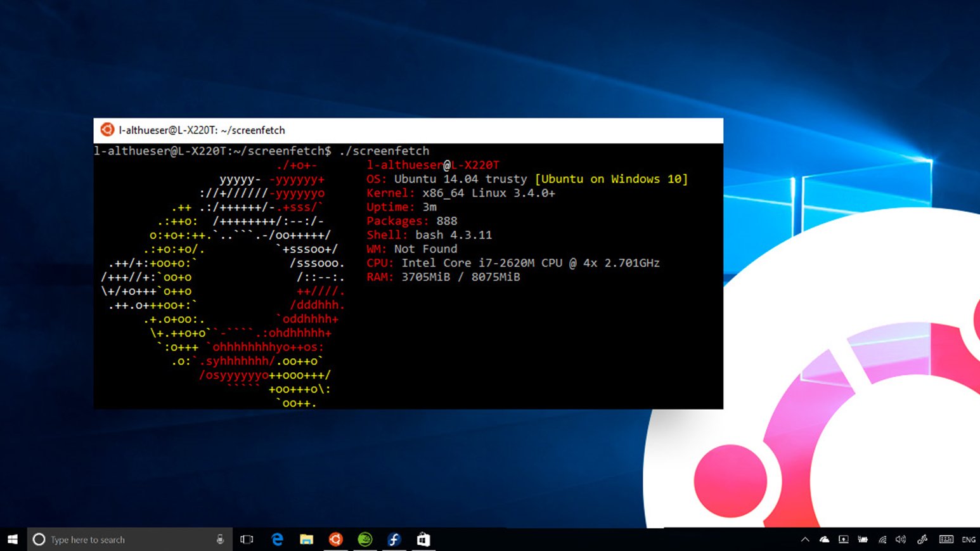The height and width of the screenshot is (551, 980).
Task: Click the Ubuntu icon in the terminal title bar
Action: coord(107,130)
